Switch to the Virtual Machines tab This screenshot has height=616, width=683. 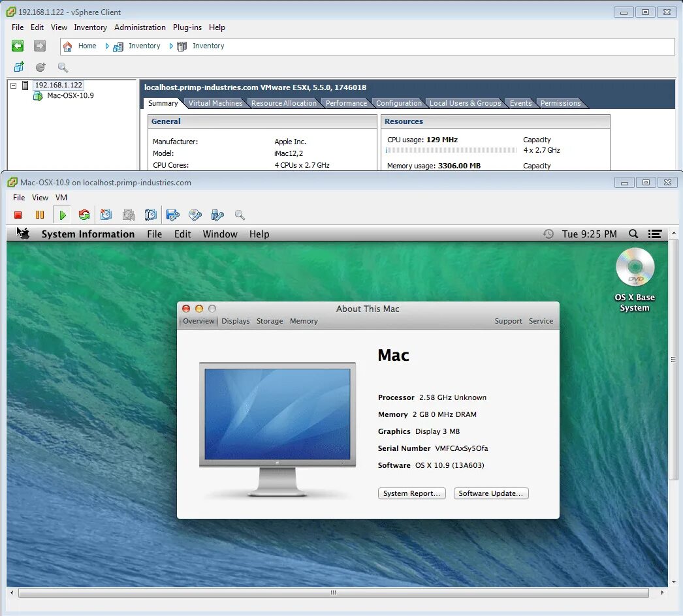[x=215, y=103]
